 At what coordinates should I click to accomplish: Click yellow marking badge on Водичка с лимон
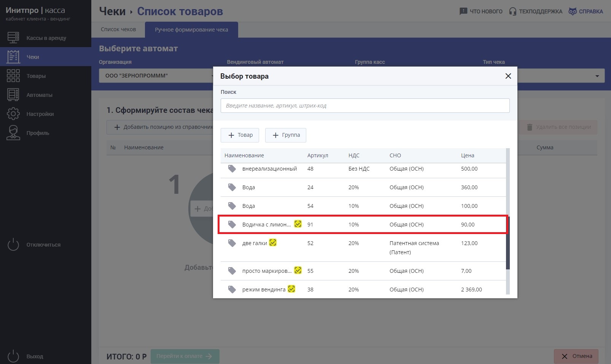298,224
